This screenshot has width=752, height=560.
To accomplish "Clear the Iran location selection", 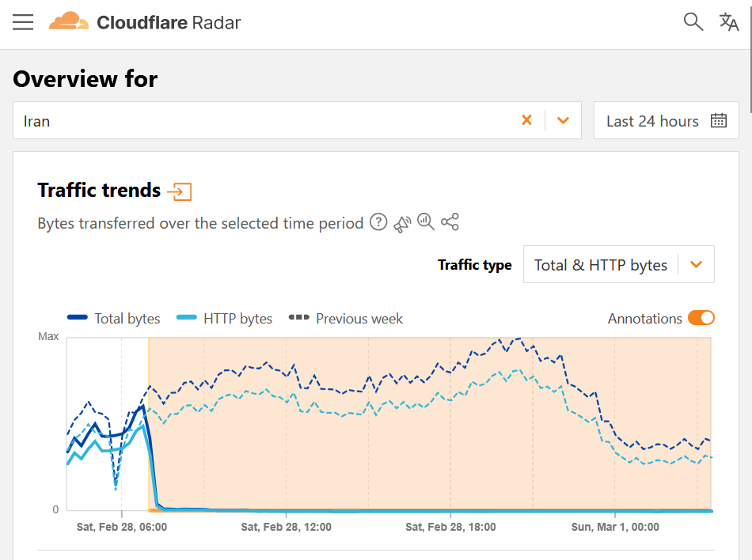I will point(526,119).
